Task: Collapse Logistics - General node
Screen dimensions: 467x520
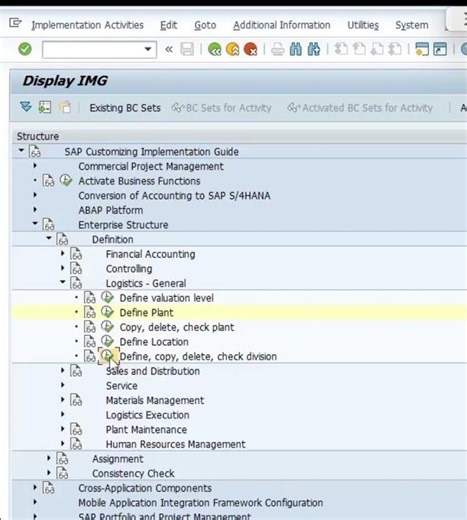Action: point(63,282)
